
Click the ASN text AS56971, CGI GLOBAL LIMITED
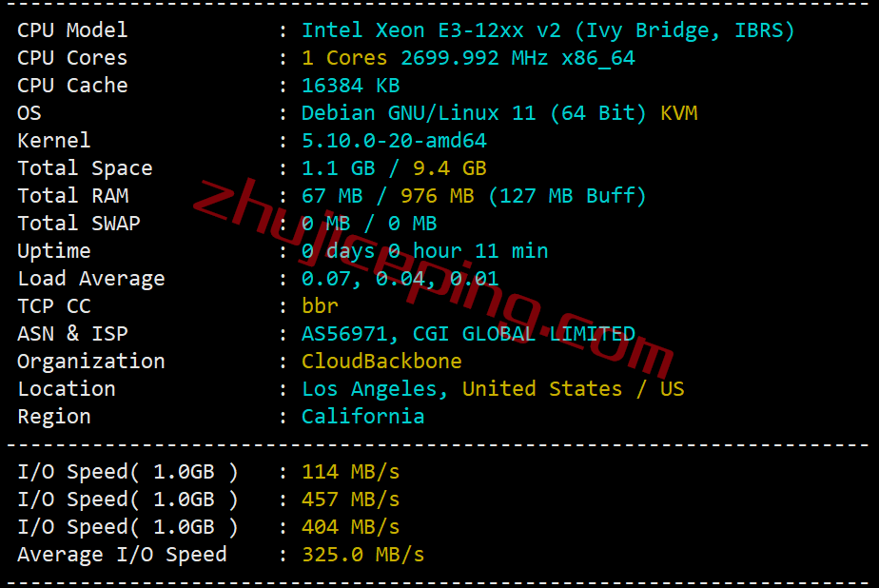[x=468, y=334]
